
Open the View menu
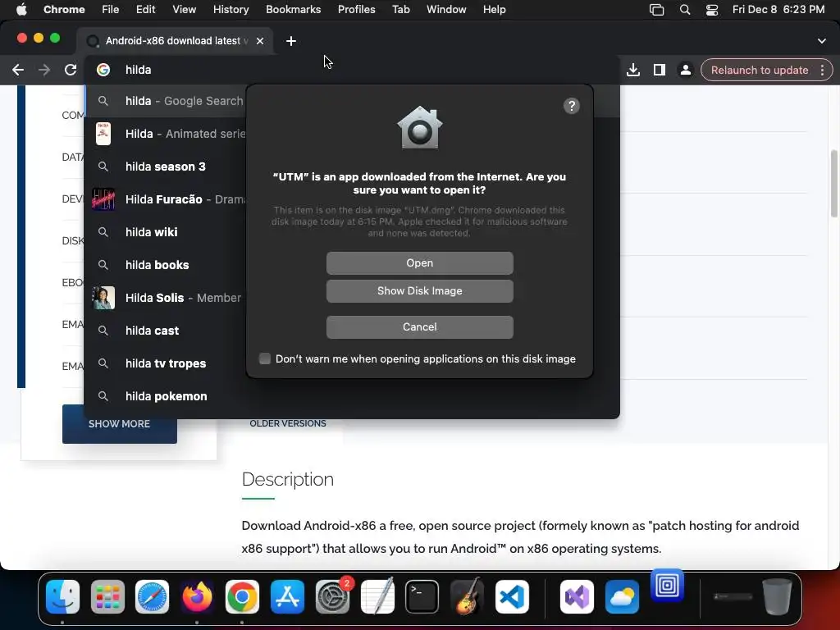point(185,9)
